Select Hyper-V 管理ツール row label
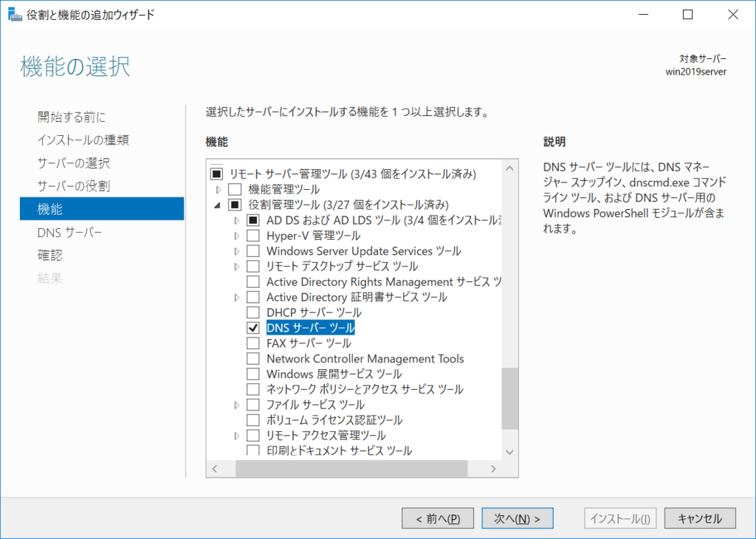The height and width of the screenshot is (539, 756). 313,236
